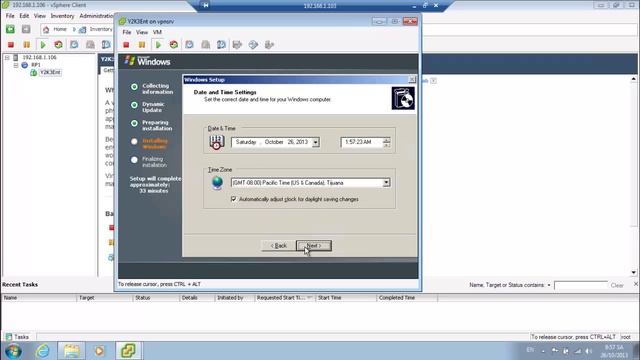
Task: Click the floppy connect icon in console toolbar
Action: 237,45
